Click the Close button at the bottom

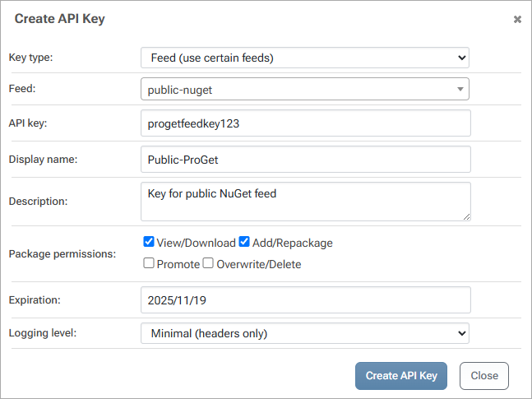pyautogui.click(x=484, y=375)
